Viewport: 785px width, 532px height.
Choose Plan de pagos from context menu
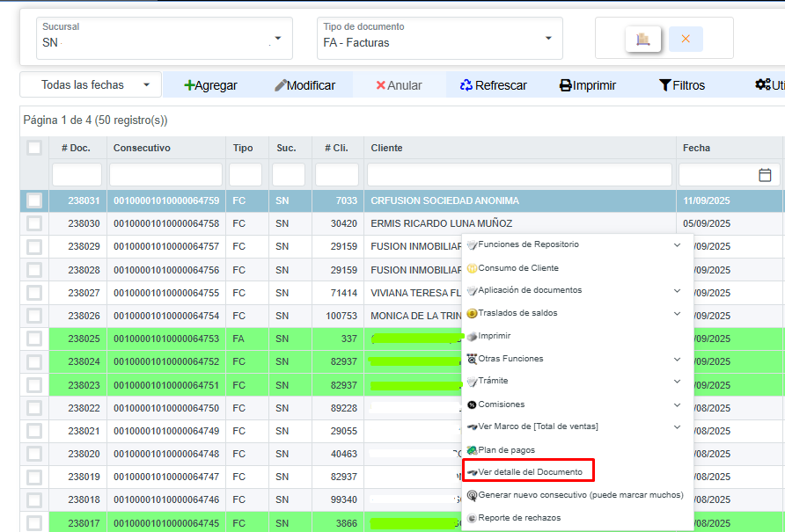pyautogui.click(x=506, y=449)
